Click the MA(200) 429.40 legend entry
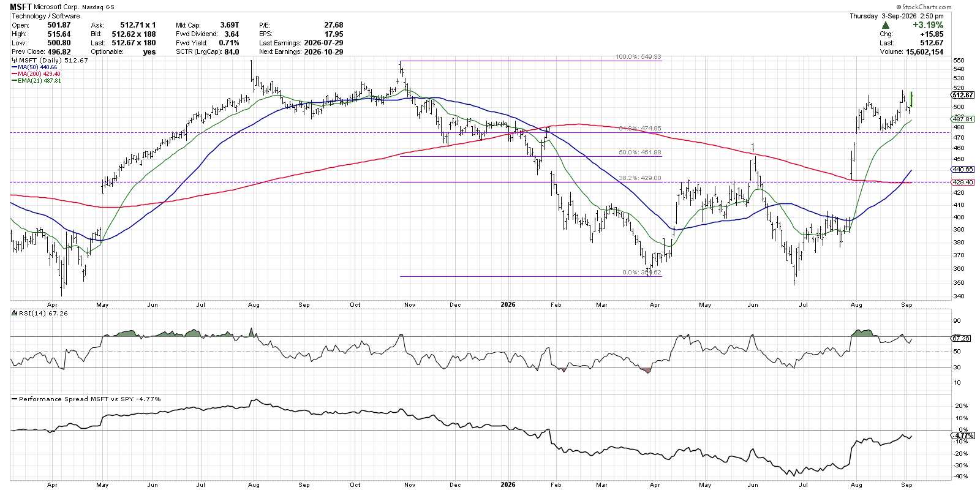Screen dimensions: 980x490 [x=39, y=74]
